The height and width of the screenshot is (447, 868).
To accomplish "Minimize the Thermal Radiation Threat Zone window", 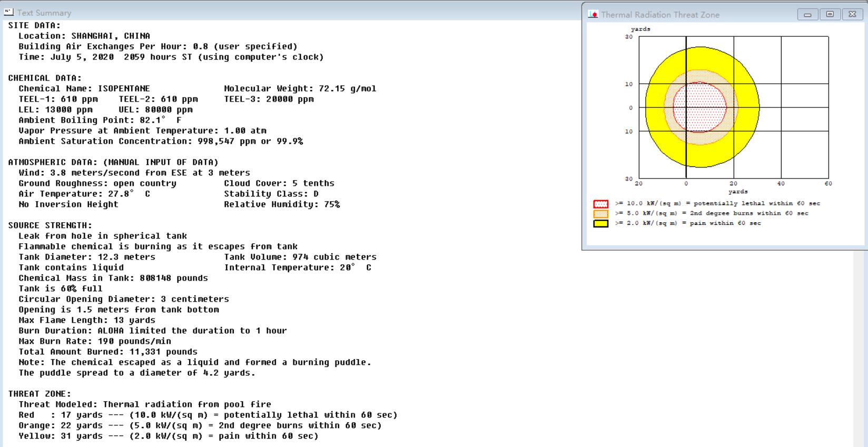I will pos(807,15).
